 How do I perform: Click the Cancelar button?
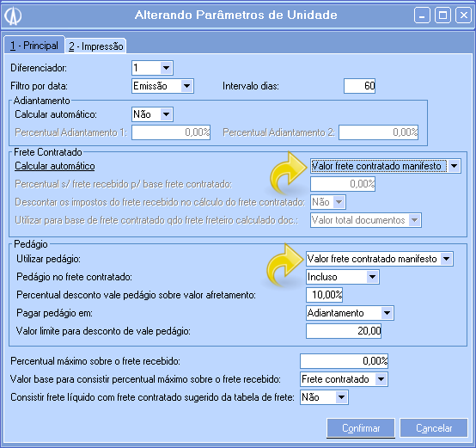pyautogui.click(x=434, y=428)
